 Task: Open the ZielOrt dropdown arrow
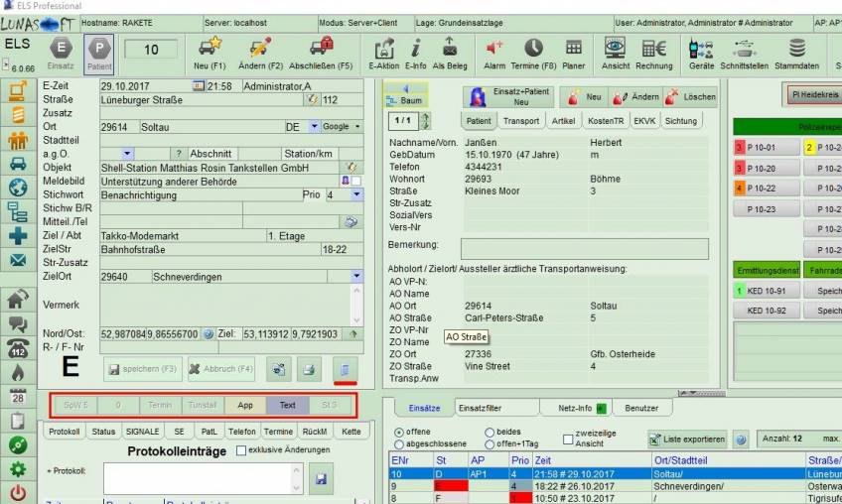[357, 277]
